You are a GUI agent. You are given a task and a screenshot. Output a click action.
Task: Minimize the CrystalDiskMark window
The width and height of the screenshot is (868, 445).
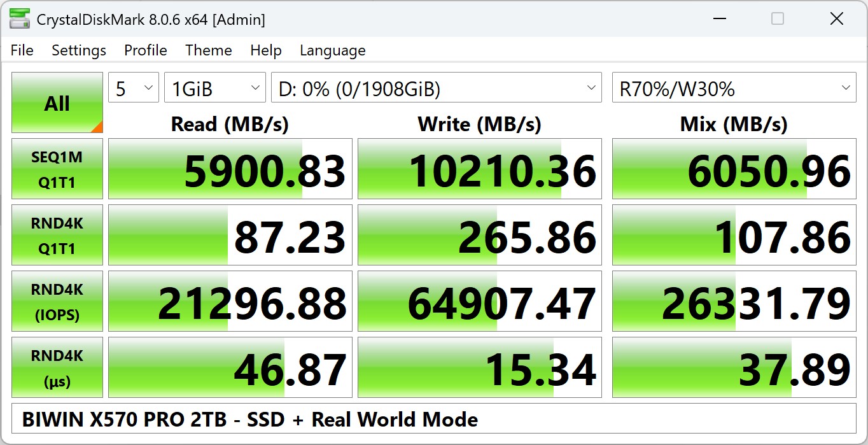coord(720,19)
